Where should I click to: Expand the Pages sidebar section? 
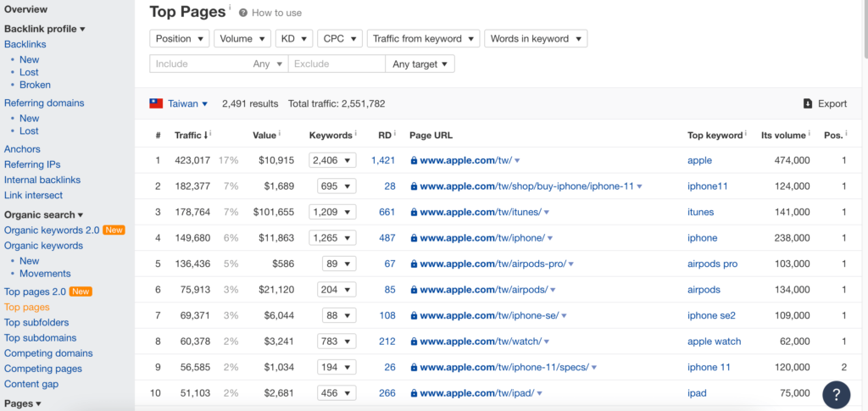[x=23, y=404]
